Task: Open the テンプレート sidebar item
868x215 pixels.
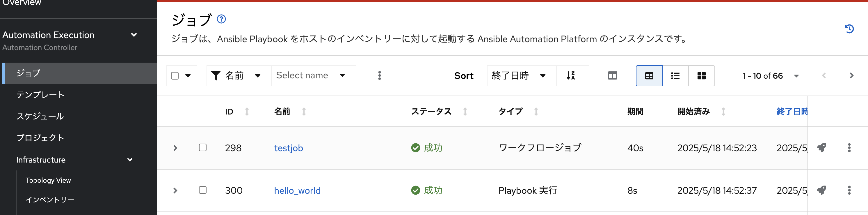Action: pos(40,94)
